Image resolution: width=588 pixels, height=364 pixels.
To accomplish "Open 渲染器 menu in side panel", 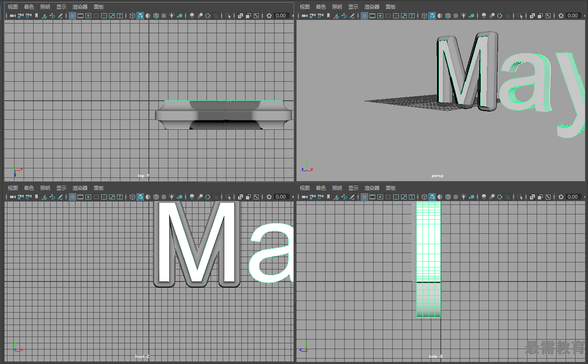I will (x=372, y=188).
